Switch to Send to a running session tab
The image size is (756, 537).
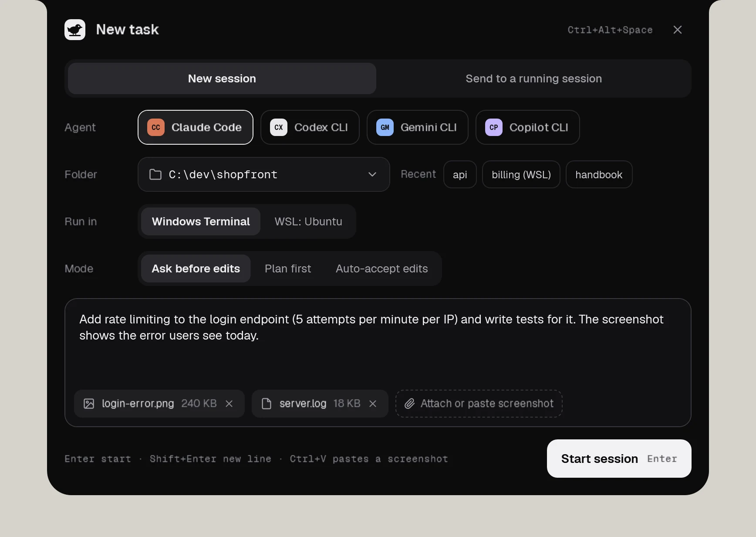coord(534,78)
